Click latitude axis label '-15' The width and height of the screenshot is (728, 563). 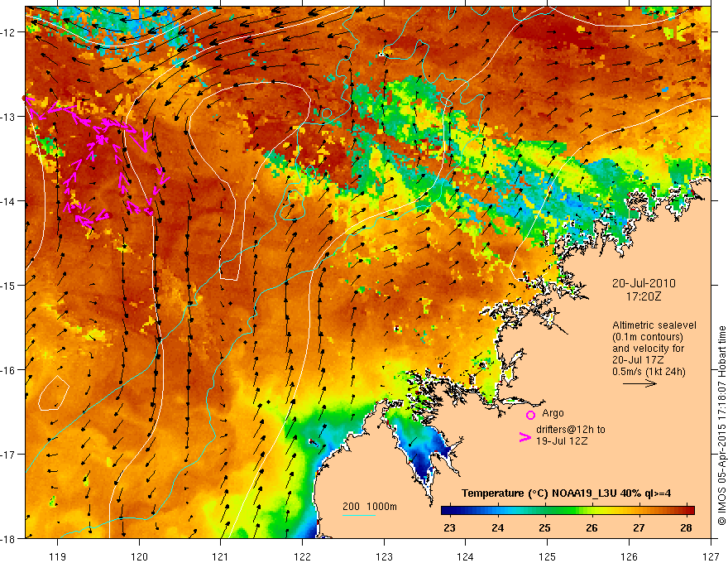coord(9,285)
